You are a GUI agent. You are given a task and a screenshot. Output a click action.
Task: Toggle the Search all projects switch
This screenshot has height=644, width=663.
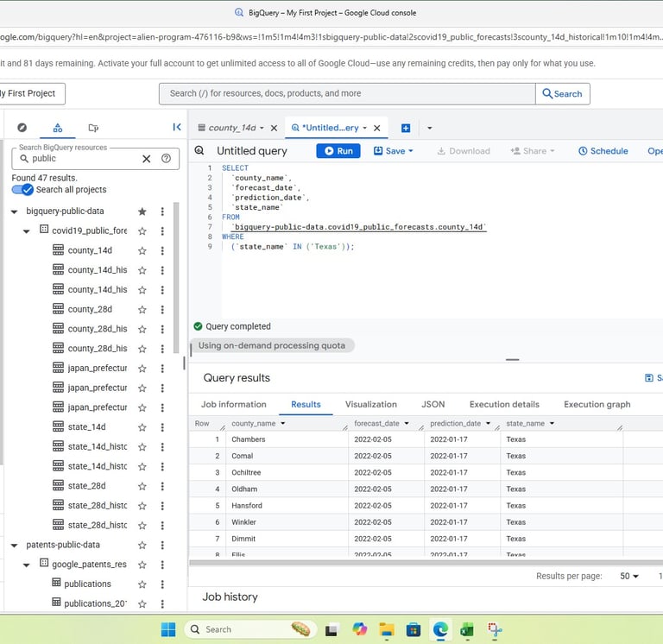coord(22,189)
